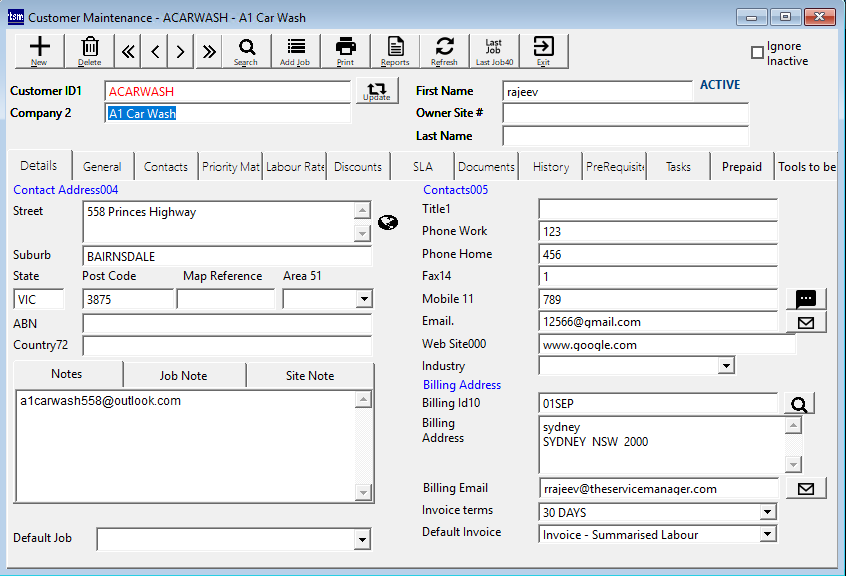Open magnifier search beside Billing Id10

[x=799, y=404]
